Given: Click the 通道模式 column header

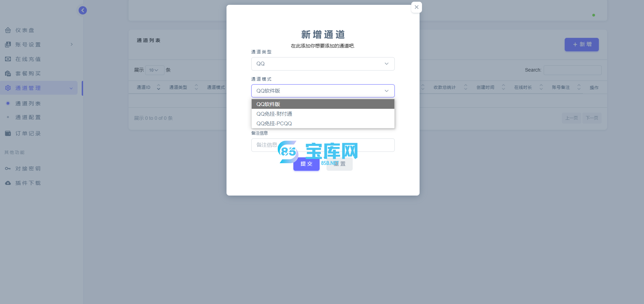Looking at the screenshot, I should pyautogui.click(x=216, y=87).
